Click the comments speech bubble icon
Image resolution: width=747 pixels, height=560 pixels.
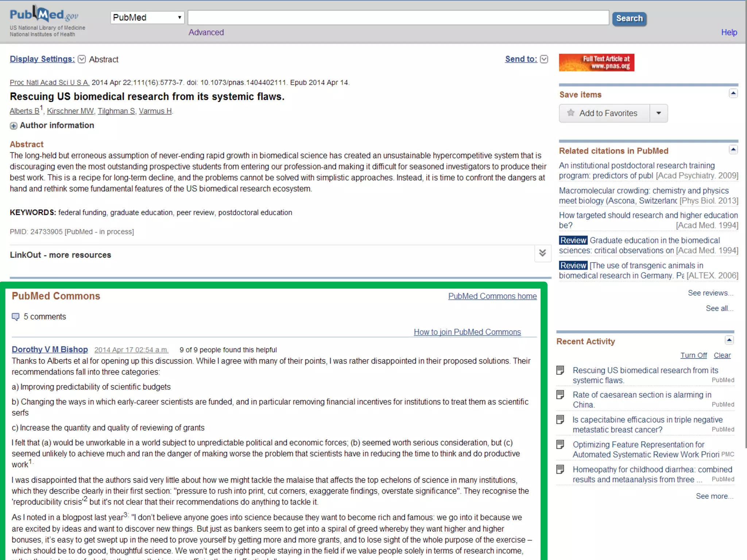pos(15,316)
